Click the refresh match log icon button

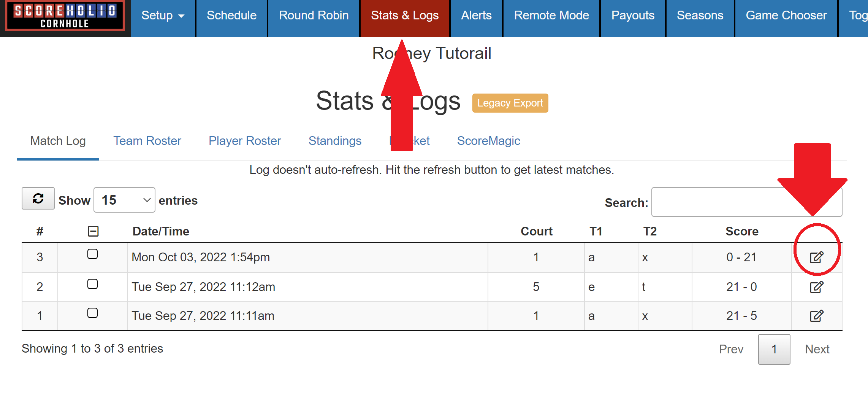(38, 199)
